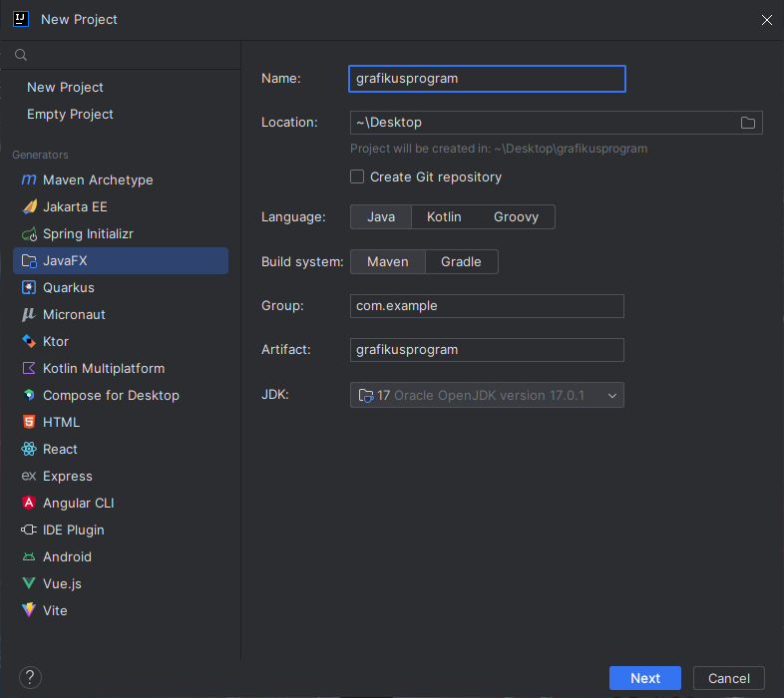Click into the Group text field

[x=487, y=306]
